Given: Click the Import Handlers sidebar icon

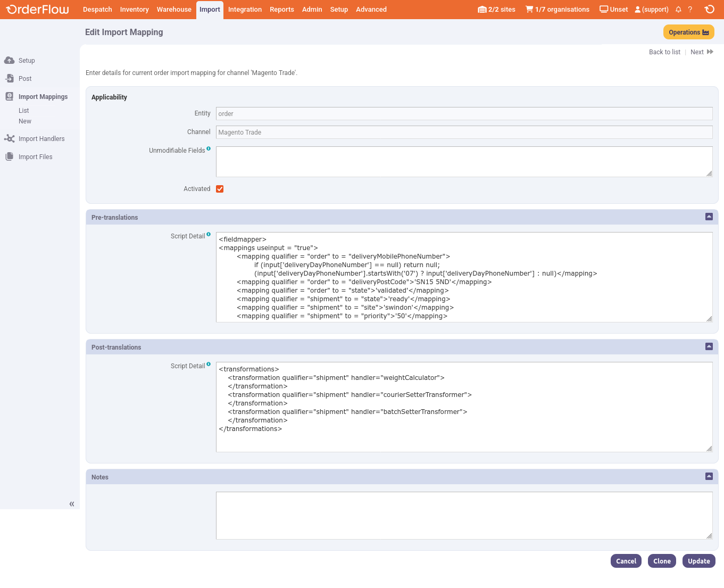Looking at the screenshot, I should (x=9, y=139).
